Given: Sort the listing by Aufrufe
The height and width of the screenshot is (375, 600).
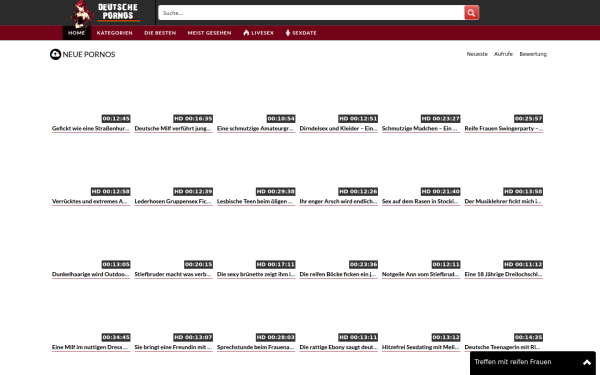Looking at the screenshot, I should (503, 54).
